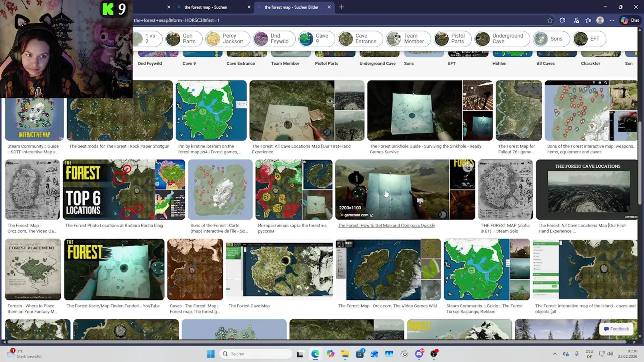644x362 pixels.
Task: Open 'All Caves' related search label
Action: pyautogui.click(x=545, y=63)
